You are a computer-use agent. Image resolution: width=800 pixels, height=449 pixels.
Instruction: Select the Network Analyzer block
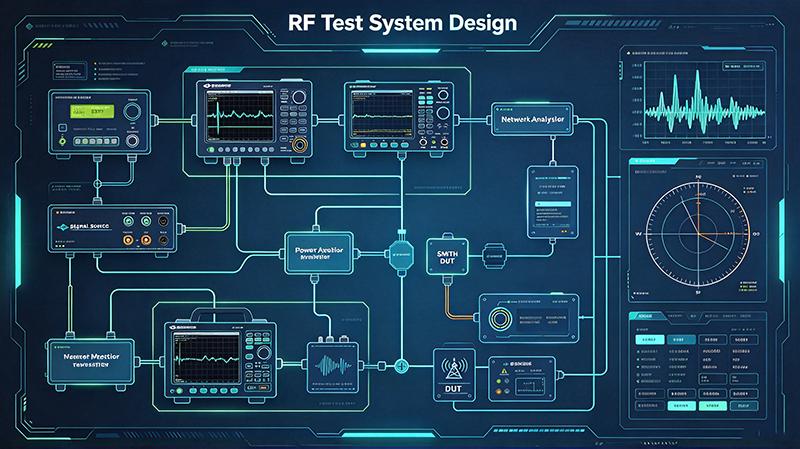532,119
